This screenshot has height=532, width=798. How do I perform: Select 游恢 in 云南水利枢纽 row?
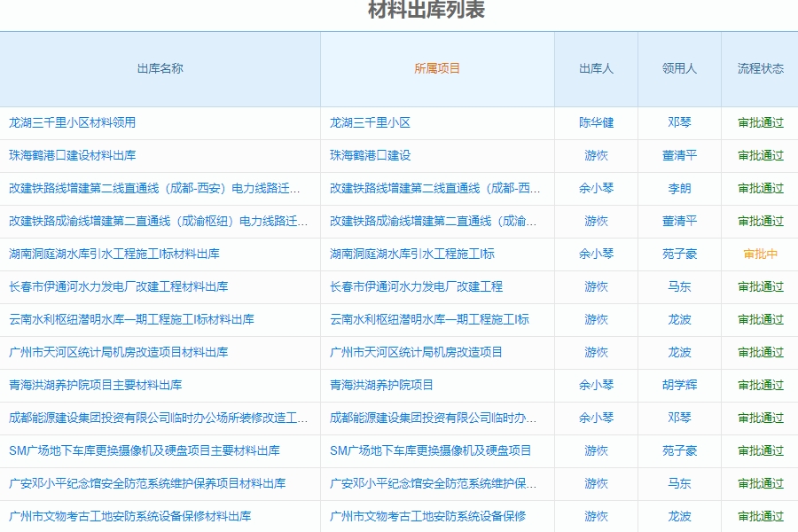(596, 319)
